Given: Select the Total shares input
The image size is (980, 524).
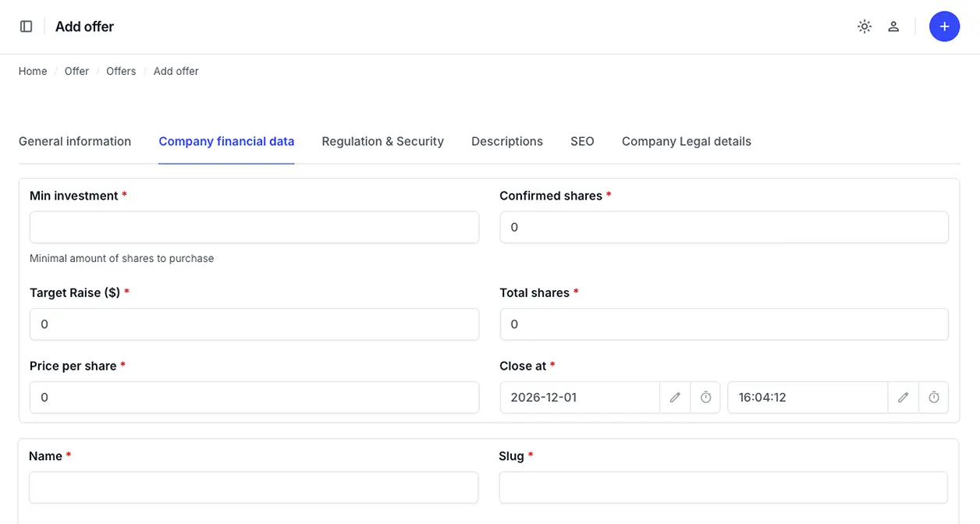Looking at the screenshot, I should (x=724, y=324).
